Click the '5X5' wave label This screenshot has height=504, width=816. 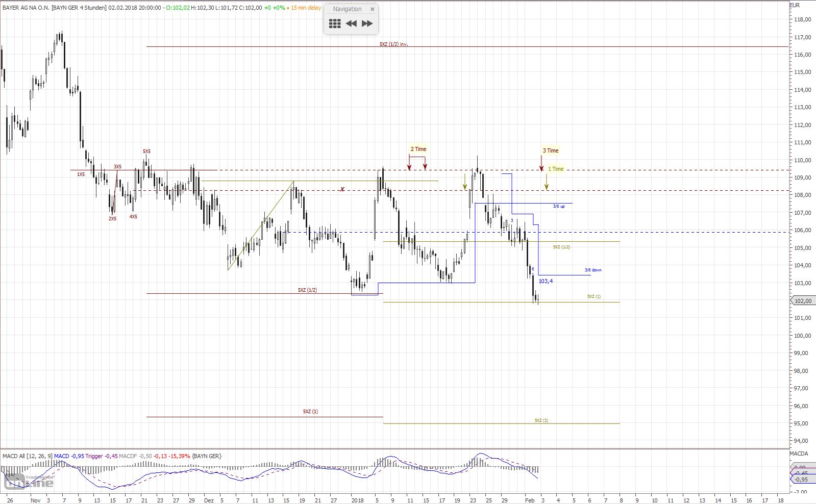point(146,152)
